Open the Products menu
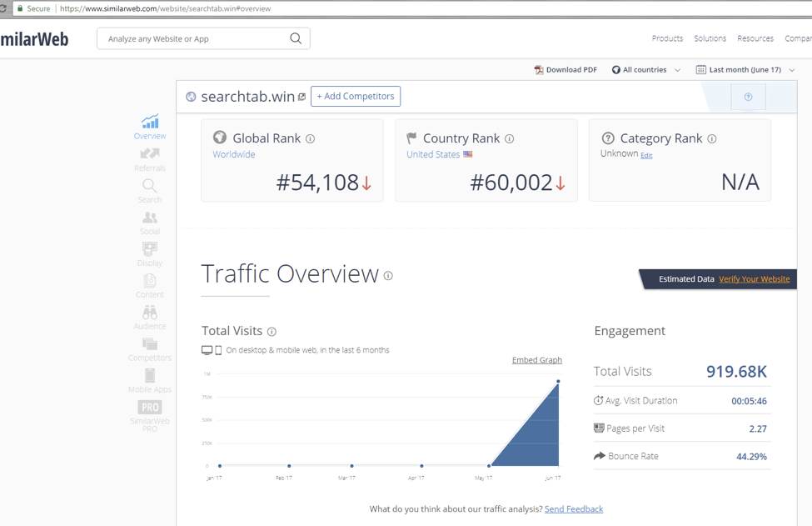 click(667, 38)
